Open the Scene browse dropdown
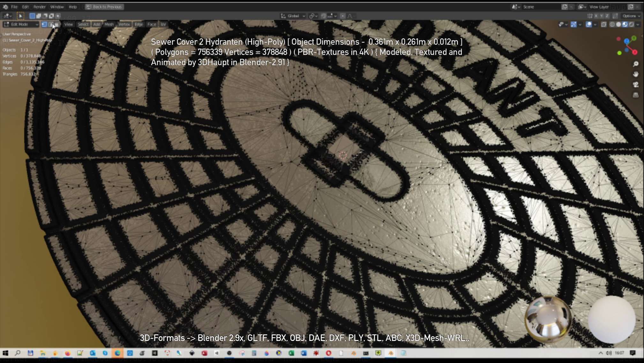This screenshot has width=644, height=363. click(x=516, y=7)
